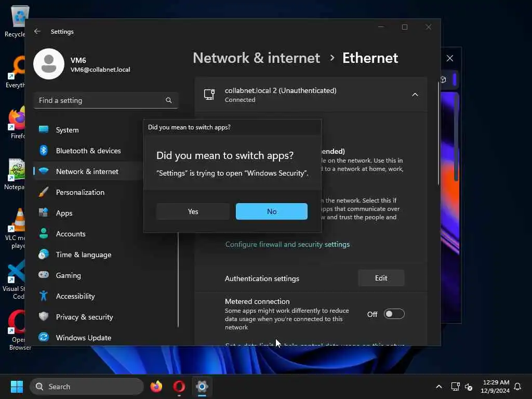Click the Metered connection label
The height and width of the screenshot is (399, 532).
click(x=257, y=301)
